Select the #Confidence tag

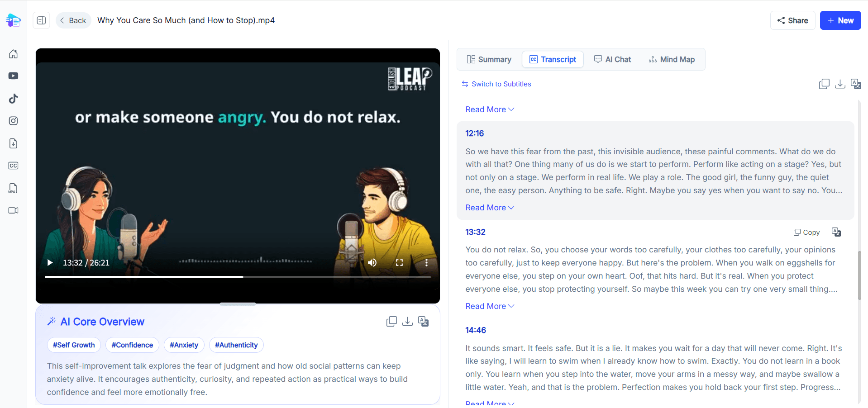pos(132,345)
